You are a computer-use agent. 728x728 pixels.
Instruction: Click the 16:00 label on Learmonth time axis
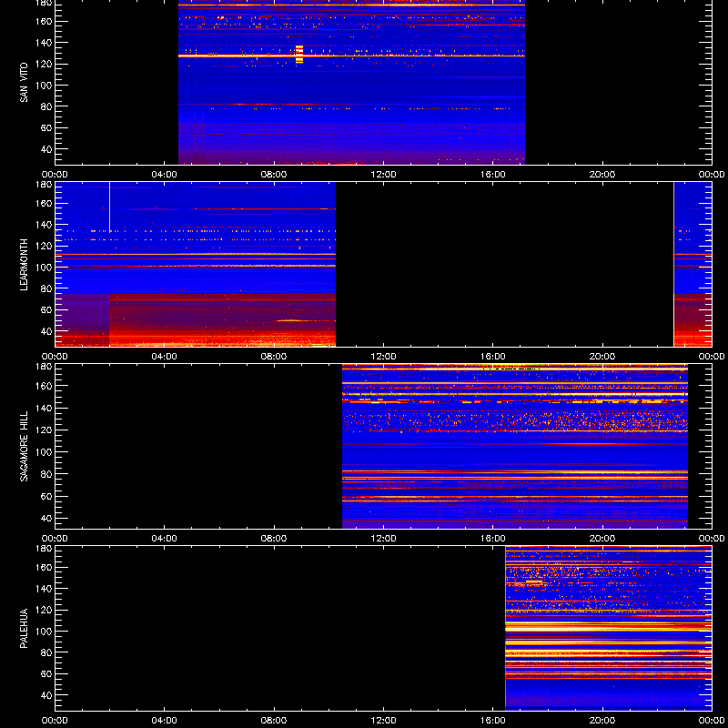493,357
